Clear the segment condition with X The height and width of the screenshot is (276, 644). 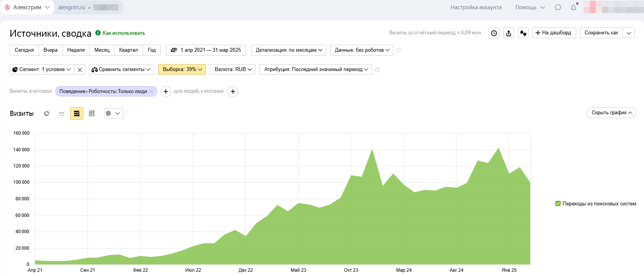point(80,70)
